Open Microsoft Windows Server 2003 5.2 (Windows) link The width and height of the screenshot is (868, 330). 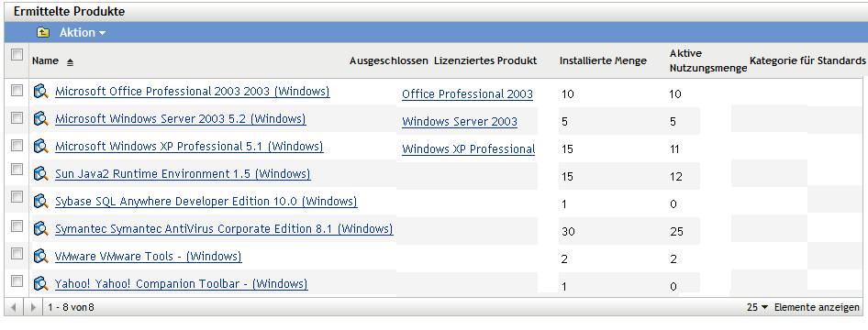[x=181, y=119]
